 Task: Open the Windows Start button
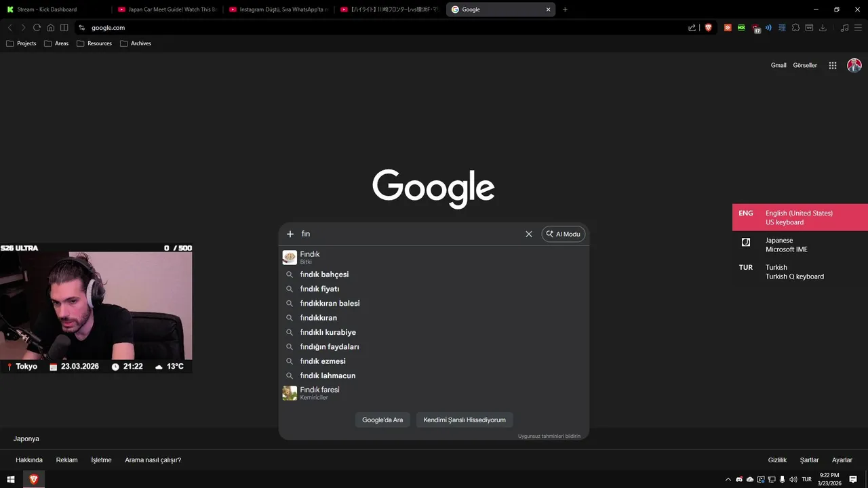pyautogui.click(x=11, y=479)
